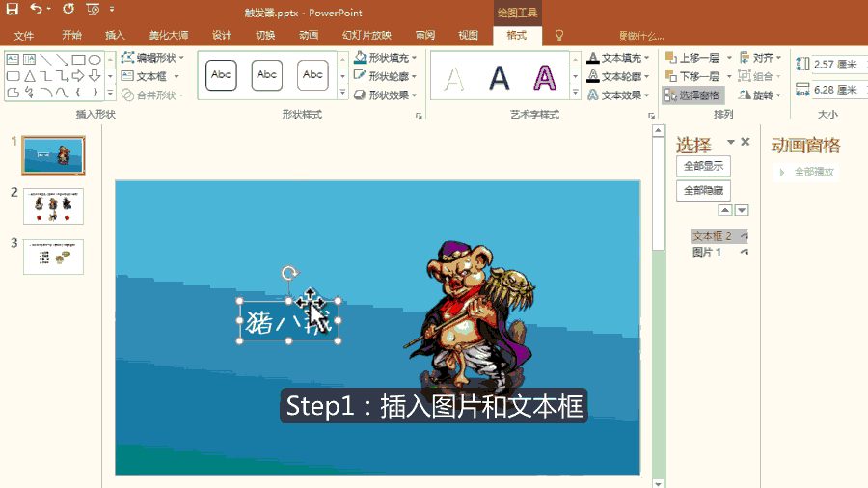Switch to the 插入 tab
868x488 pixels.
(115, 36)
